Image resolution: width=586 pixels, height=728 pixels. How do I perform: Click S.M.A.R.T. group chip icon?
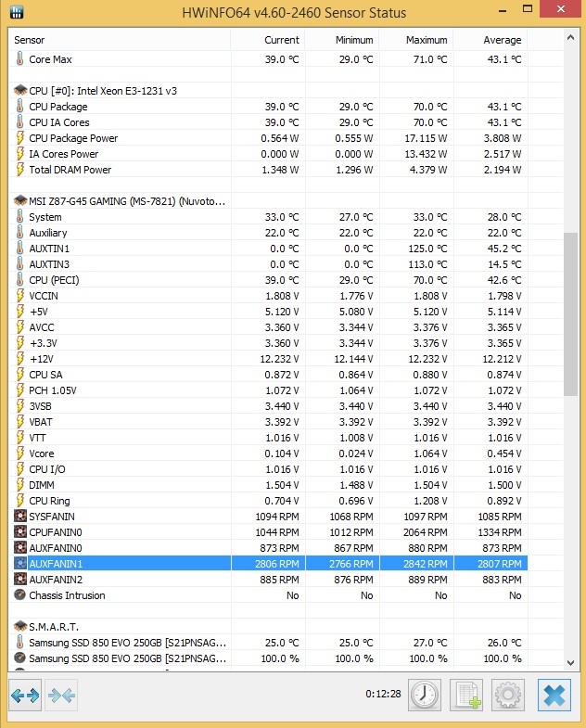tap(20, 627)
